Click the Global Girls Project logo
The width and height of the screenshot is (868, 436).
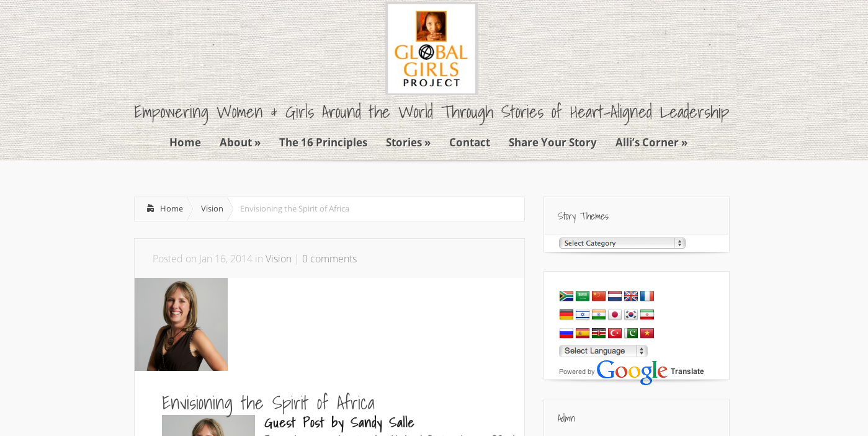click(432, 48)
